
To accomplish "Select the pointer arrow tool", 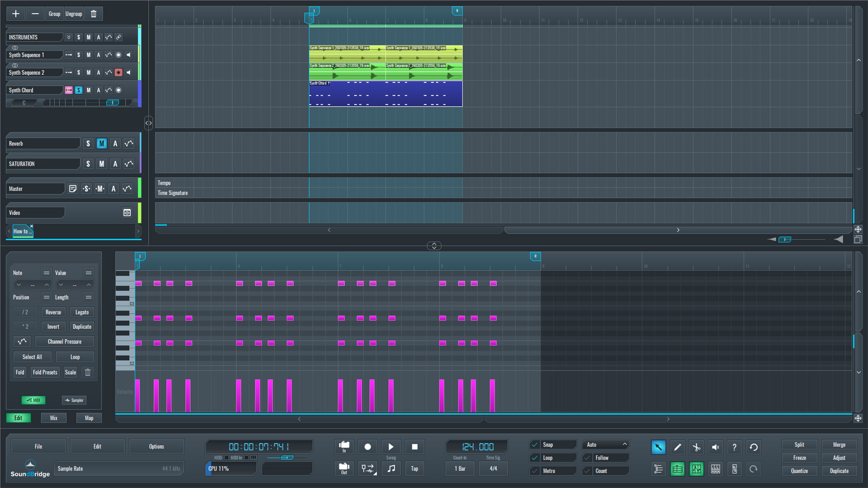I will click(658, 447).
